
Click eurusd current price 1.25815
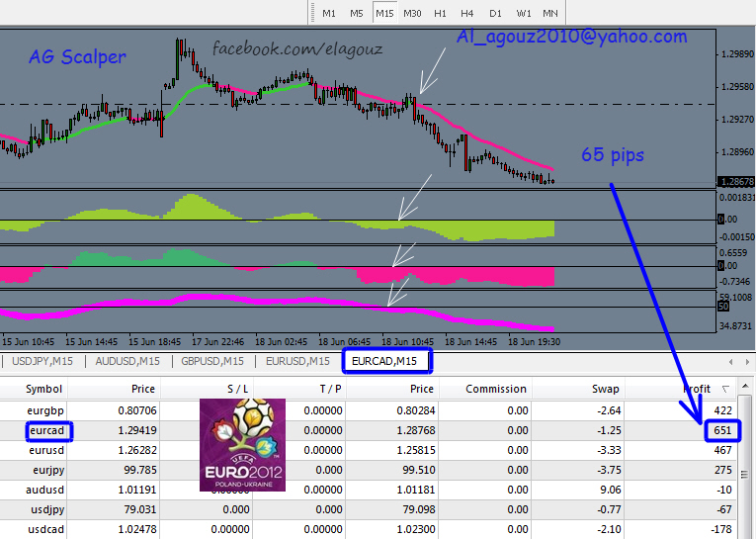tap(416, 450)
